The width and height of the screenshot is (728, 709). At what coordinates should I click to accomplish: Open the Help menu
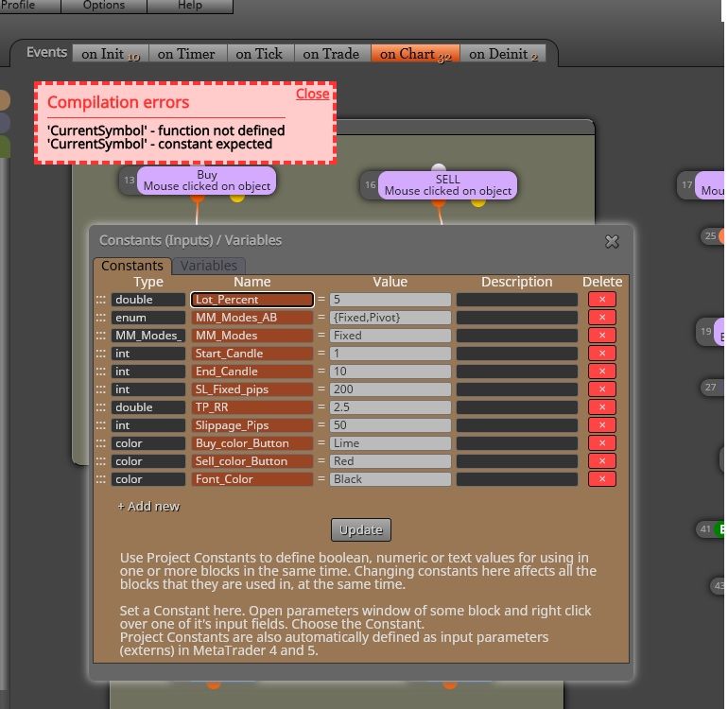click(x=190, y=6)
